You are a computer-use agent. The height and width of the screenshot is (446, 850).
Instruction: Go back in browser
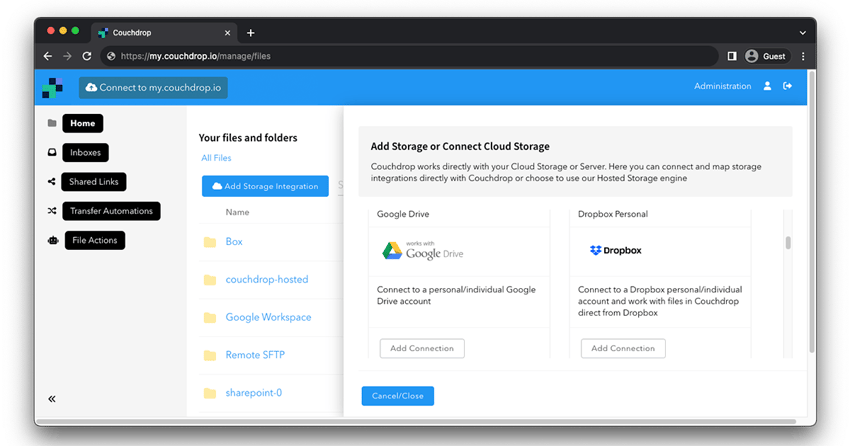point(48,56)
